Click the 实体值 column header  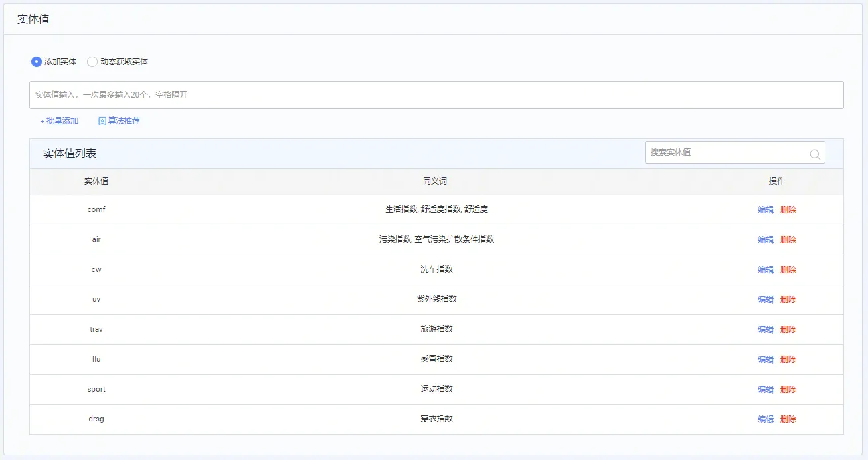coord(96,181)
